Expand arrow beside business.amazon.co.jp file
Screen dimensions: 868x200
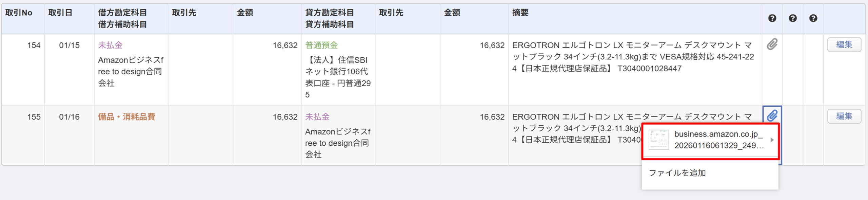click(x=772, y=140)
